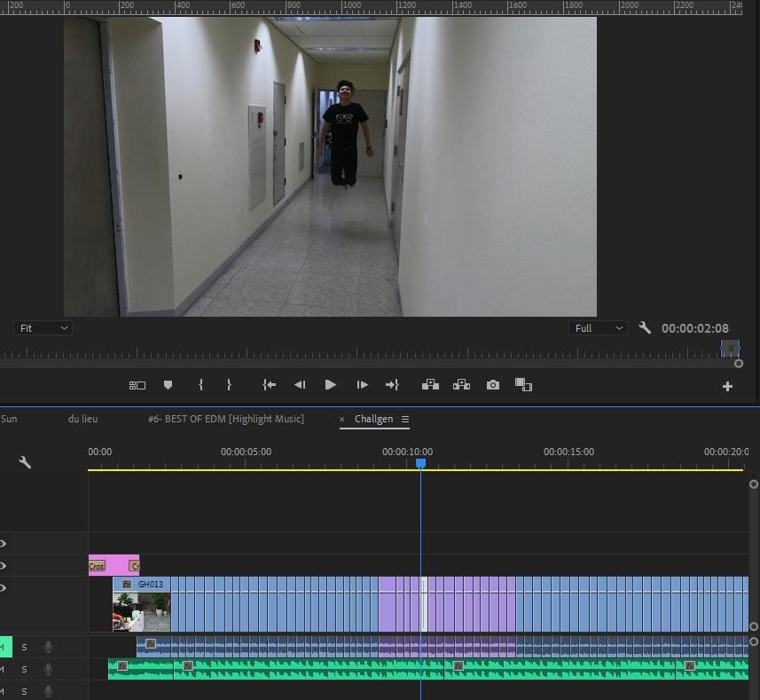Open the Full playback resolution dropdown
760x700 pixels.
point(599,328)
